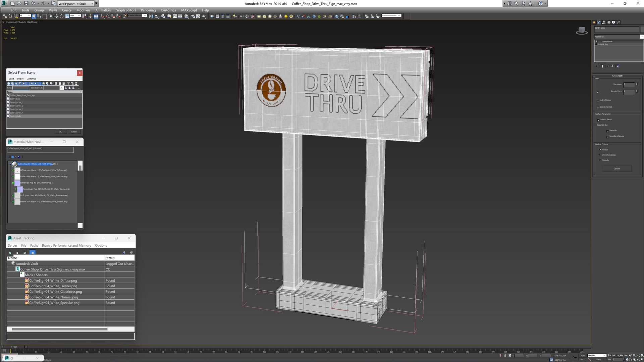Viewport: 644px width, 362px height.
Task: Click the Asset Tracking help icon
Action: [124, 253]
